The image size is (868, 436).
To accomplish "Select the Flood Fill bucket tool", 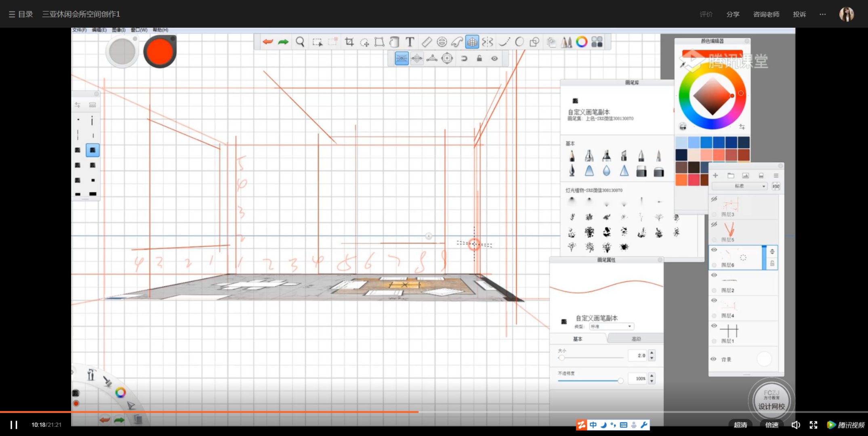I will click(x=394, y=42).
